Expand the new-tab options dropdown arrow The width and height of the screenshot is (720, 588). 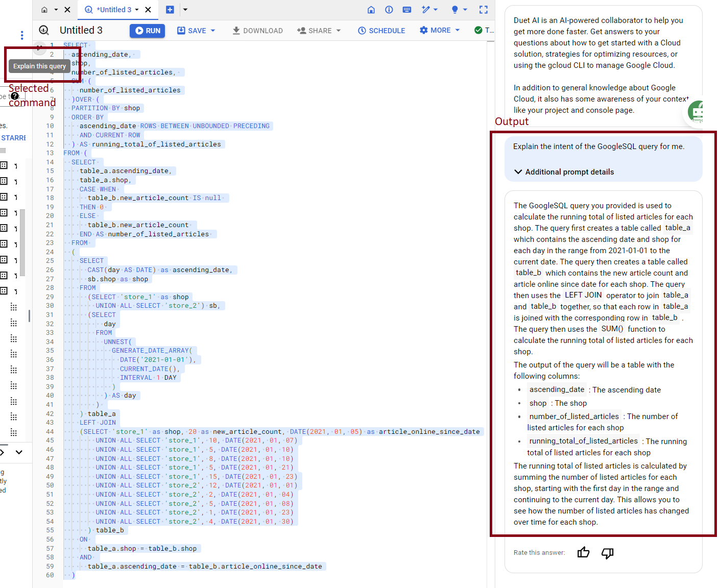pos(185,10)
